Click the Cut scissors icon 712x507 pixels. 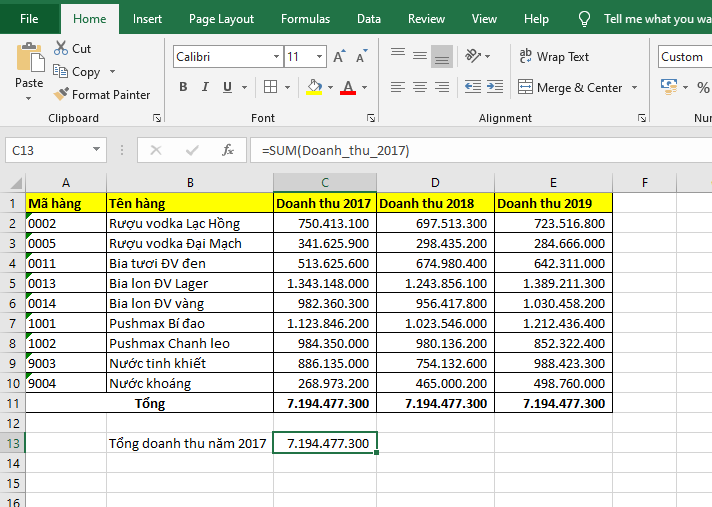point(61,48)
